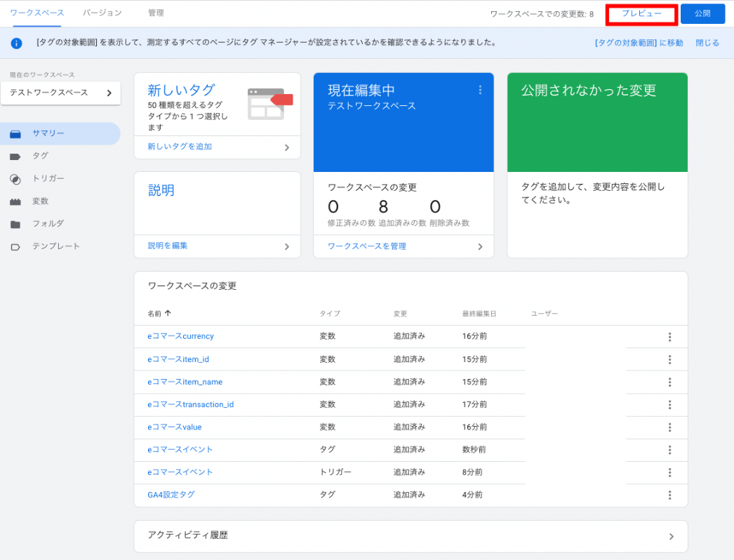Click the blue info icon in banner
This screenshot has height=560, width=734.
click(x=16, y=43)
